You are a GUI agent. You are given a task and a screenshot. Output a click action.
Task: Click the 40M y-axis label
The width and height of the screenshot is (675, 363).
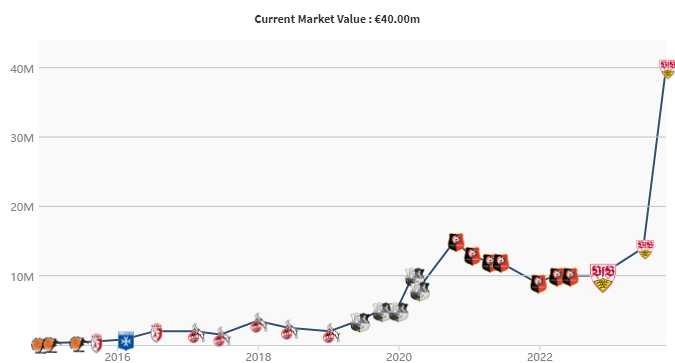22,69
